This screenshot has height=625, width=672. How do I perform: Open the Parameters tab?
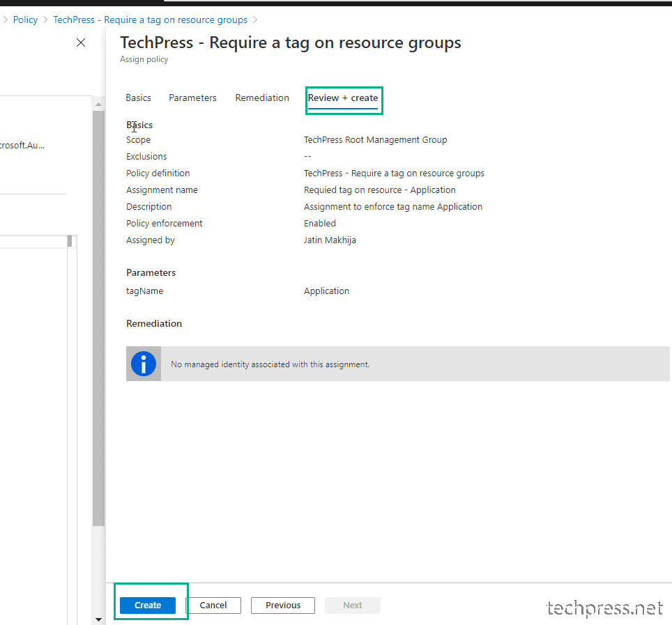[193, 98]
